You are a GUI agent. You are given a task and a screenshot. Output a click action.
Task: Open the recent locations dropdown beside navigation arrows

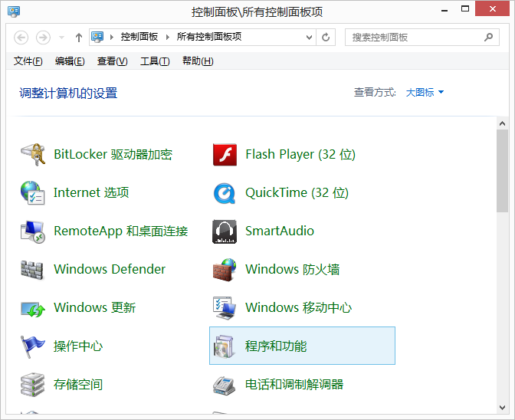(61, 38)
